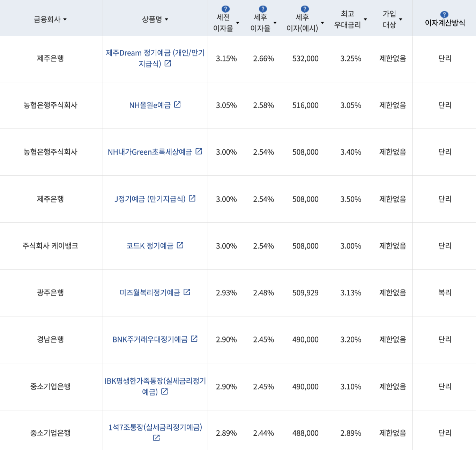Click the external link icon beside BNK주거래우대정기예금
476x450 pixels.
point(195,339)
